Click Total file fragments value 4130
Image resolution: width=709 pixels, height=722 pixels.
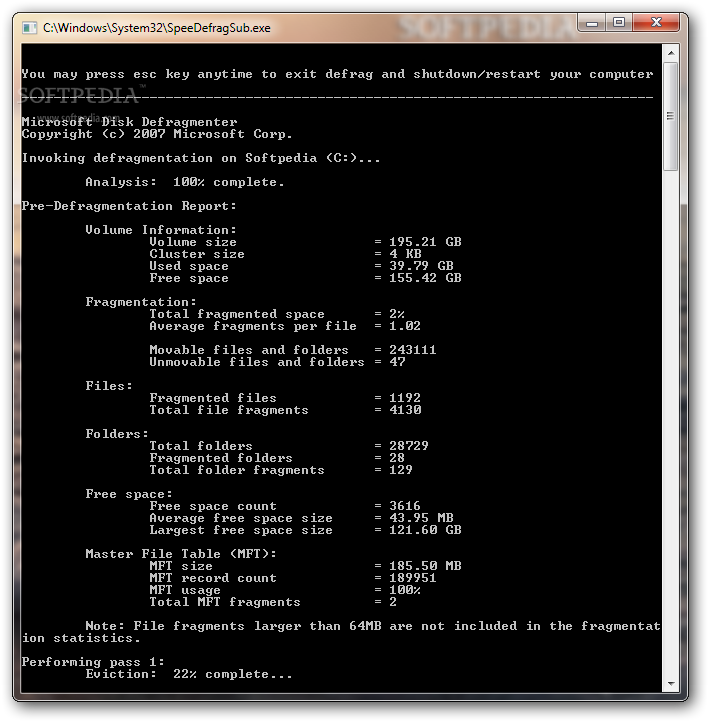[x=405, y=410]
